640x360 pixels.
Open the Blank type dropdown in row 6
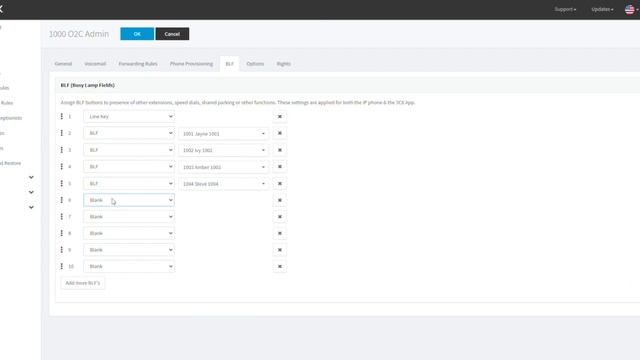[x=129, y=200]
